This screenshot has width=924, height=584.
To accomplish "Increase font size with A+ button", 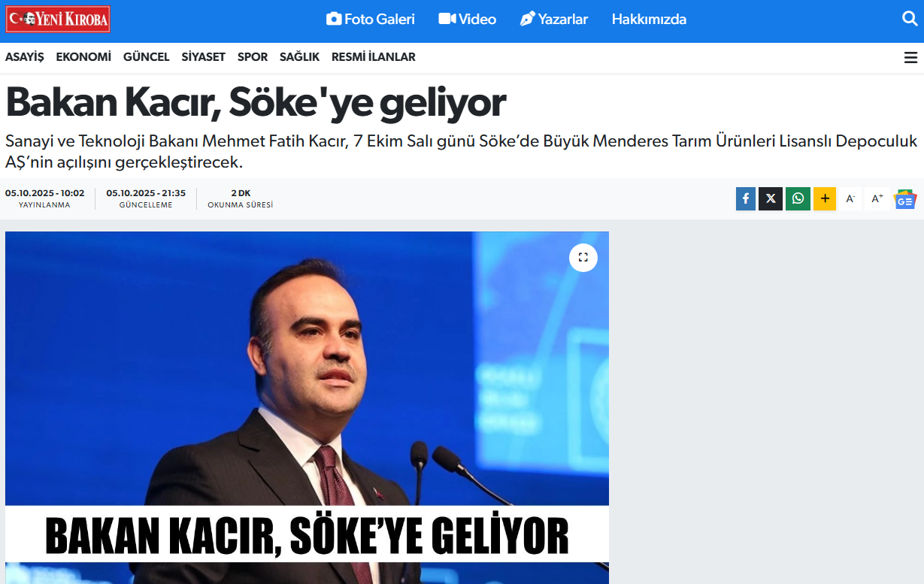I will coord(877,198).
